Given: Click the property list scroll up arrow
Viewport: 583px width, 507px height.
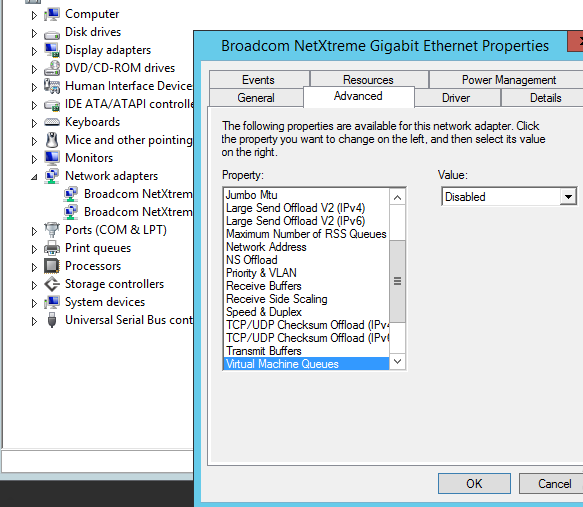Looking at the screenshot, I should (397, 197).
